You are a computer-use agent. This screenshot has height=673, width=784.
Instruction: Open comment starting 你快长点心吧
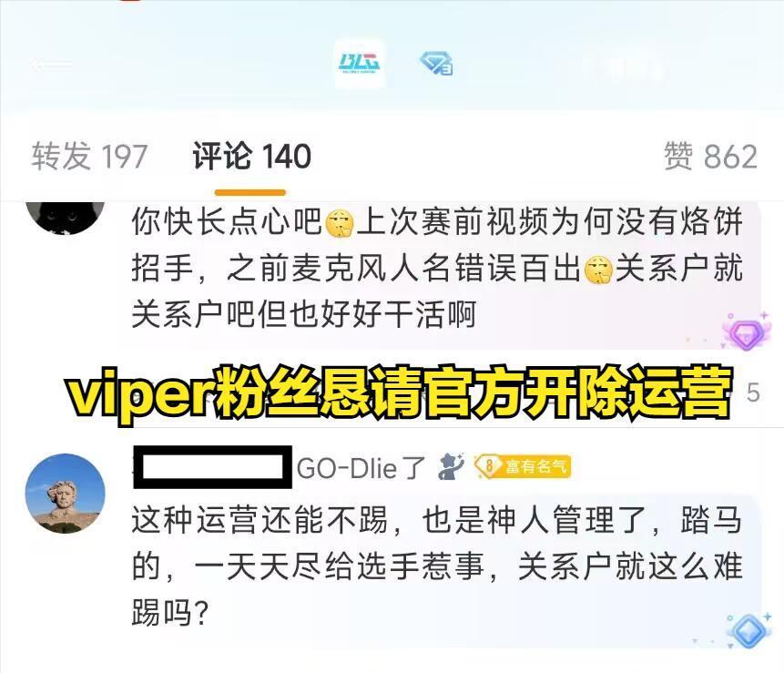437,268
